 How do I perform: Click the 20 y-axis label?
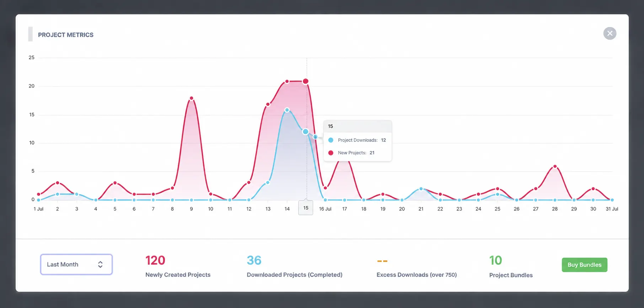pyautogui.click(x=32, y=86)
